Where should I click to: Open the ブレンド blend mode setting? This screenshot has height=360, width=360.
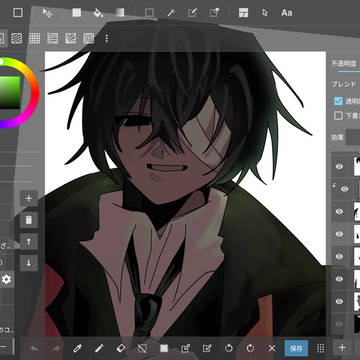344,84
